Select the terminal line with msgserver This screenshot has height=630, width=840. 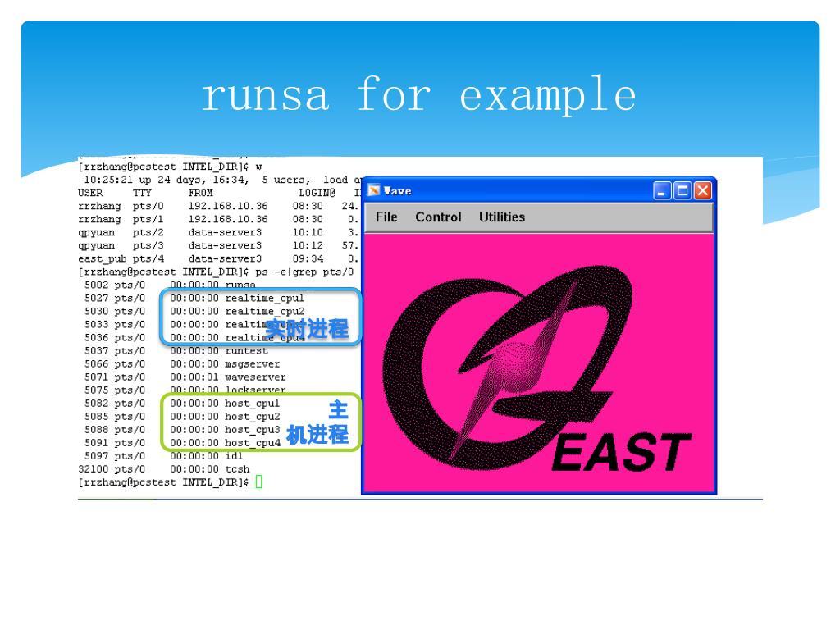pos(181,364)
